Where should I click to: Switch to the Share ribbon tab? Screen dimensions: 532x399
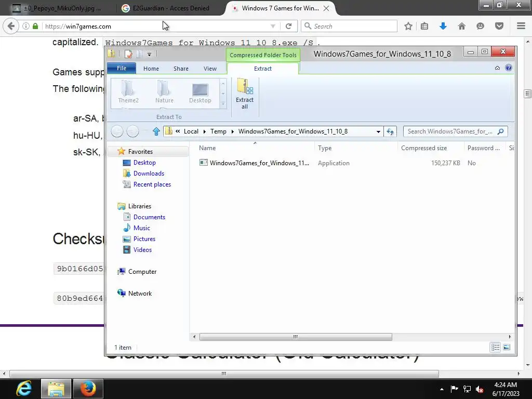pyautogui.click(x=181, y=69)
